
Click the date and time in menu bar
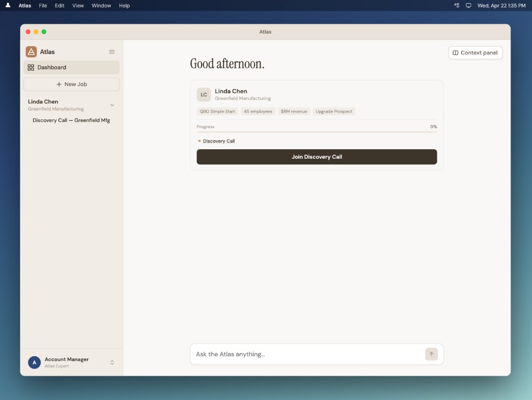coord(501,5)
